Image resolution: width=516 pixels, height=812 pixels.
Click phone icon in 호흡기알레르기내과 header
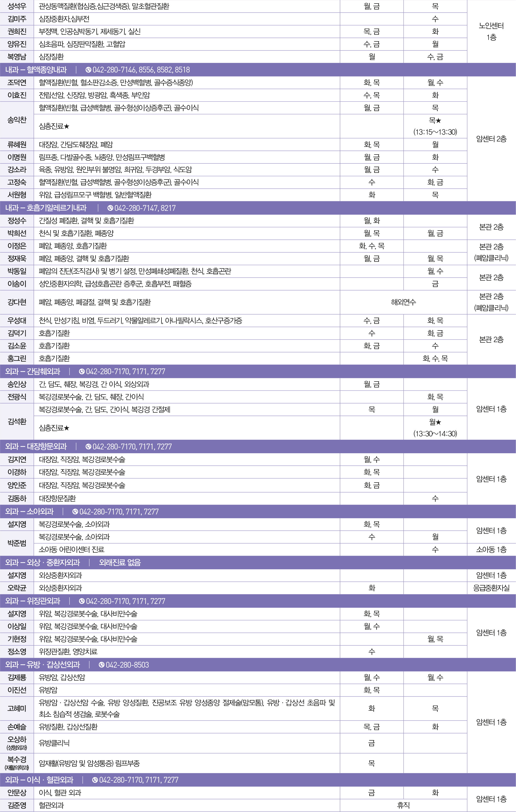coord(110,208)
